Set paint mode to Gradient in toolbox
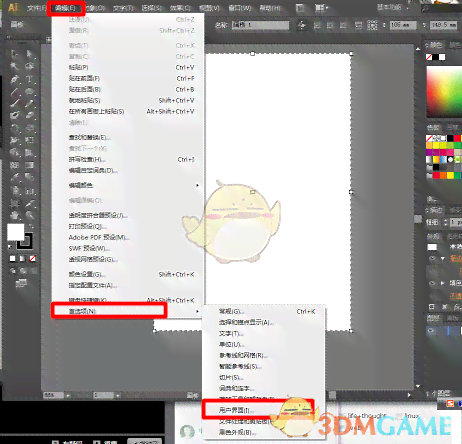 (x=22, y=259)
